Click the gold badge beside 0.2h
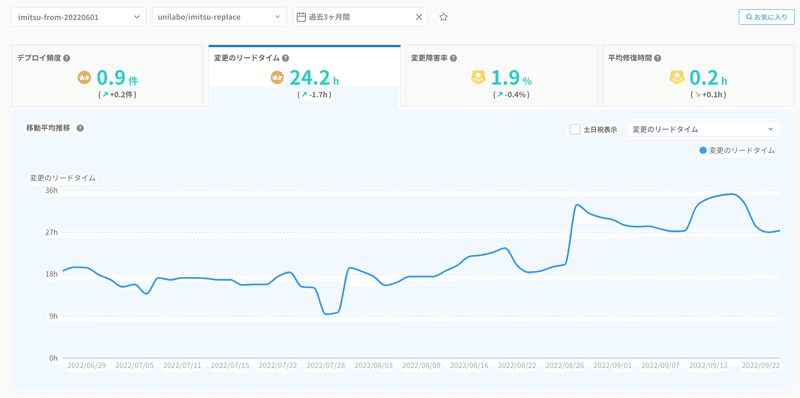The image size is (800, 398). pyautogui.click(x=677, y=78)
